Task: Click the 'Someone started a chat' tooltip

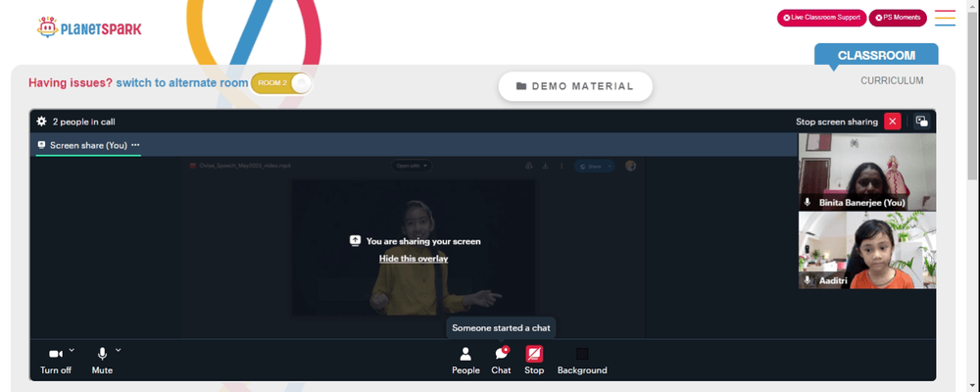Action: coord(501,327)
